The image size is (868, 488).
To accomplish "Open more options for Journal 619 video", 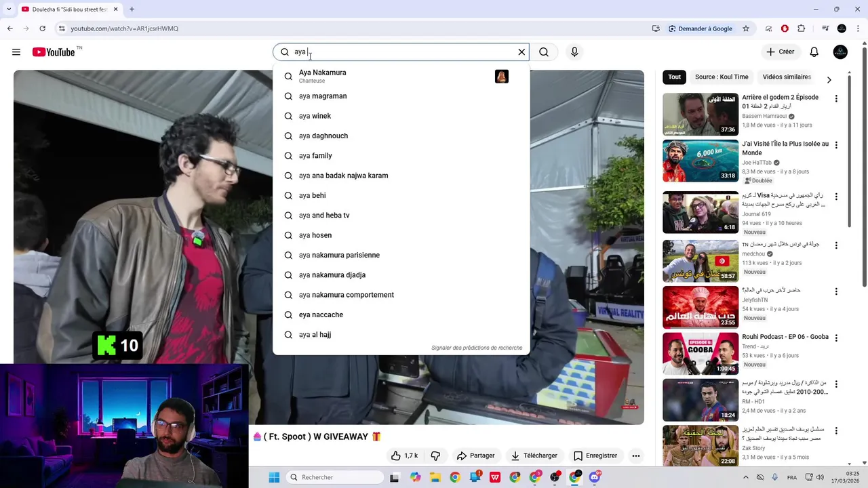I will (x=836, y=197).
